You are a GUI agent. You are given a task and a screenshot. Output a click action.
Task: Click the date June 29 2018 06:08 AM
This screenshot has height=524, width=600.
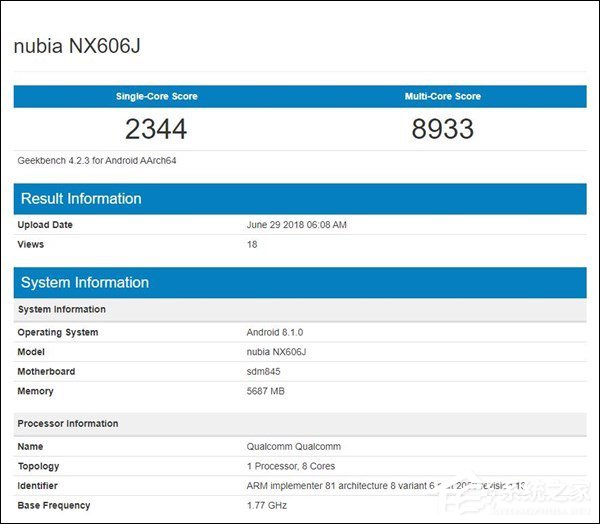click(297, 225)
